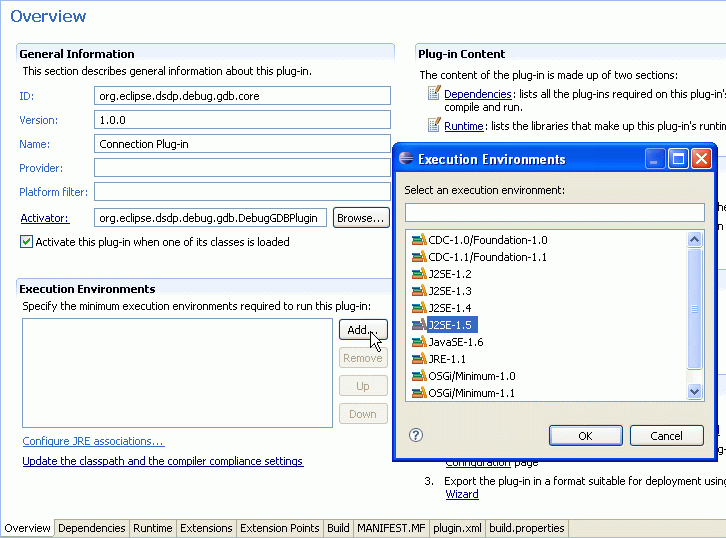This screenshot has height=538, width=726.
Task: Open the Extension Points tab
Action: pyautogui.click(x=279, y=528)
